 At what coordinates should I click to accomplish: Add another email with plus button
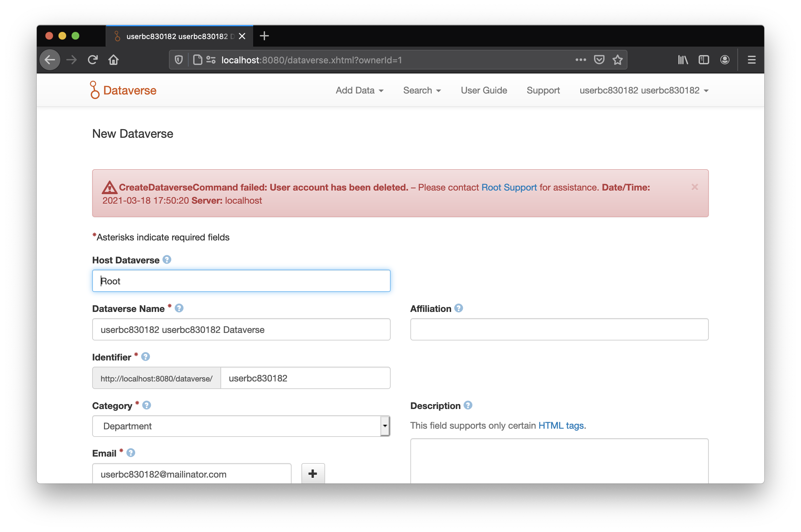tap(313, 473)
